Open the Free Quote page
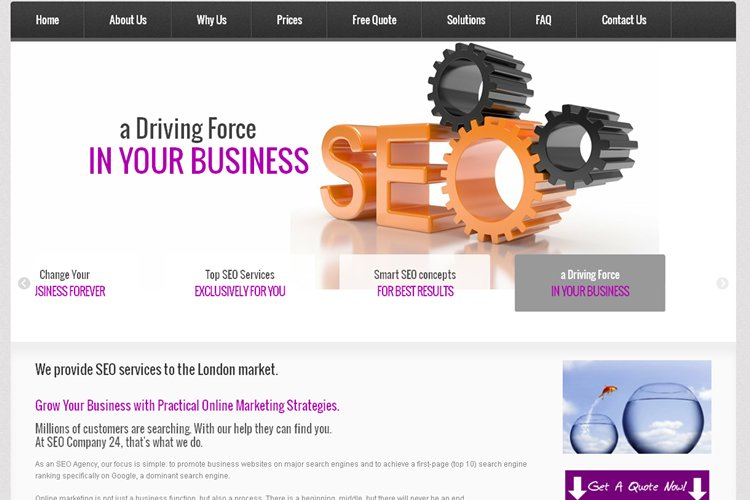This screenshot has height=500, width=750. pos(374,20)
